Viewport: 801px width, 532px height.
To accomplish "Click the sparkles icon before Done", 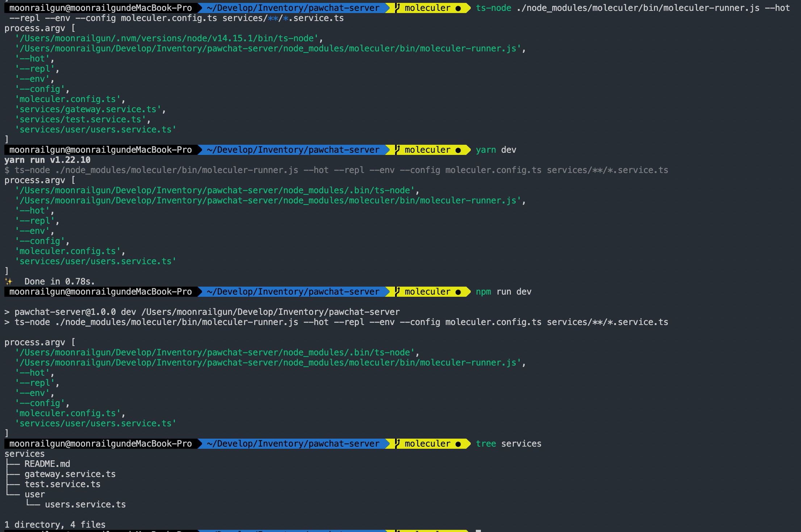I will [8, 282].
